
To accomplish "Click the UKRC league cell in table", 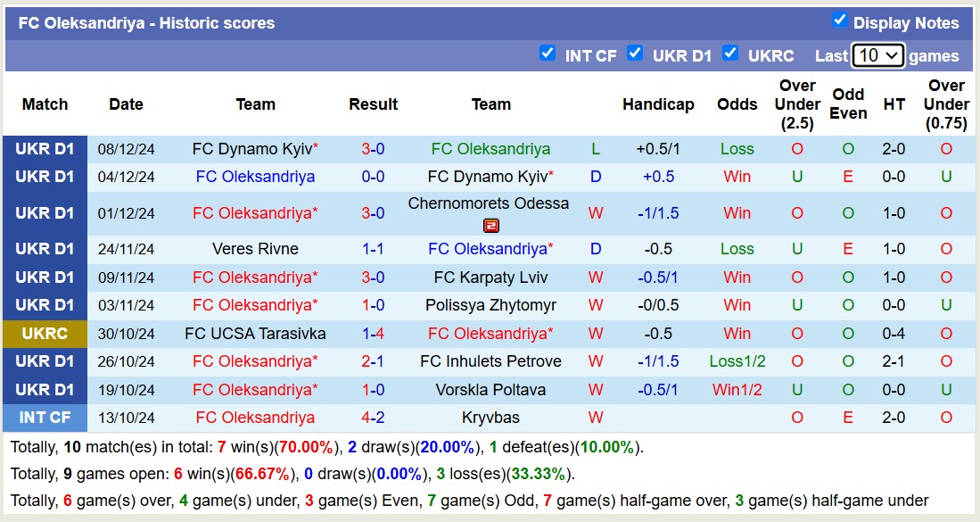I will pos(45,334).
